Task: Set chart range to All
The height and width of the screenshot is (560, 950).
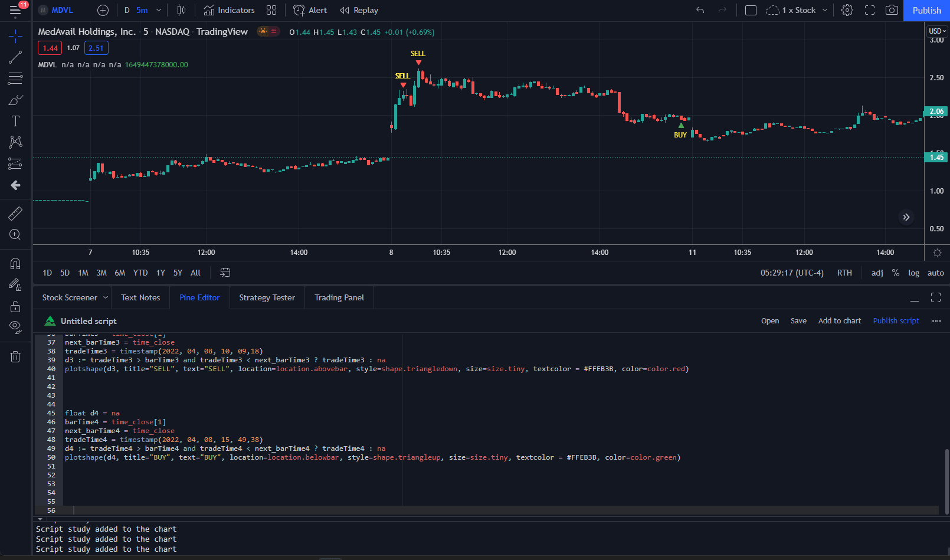Action: click(x=195, y=273)
